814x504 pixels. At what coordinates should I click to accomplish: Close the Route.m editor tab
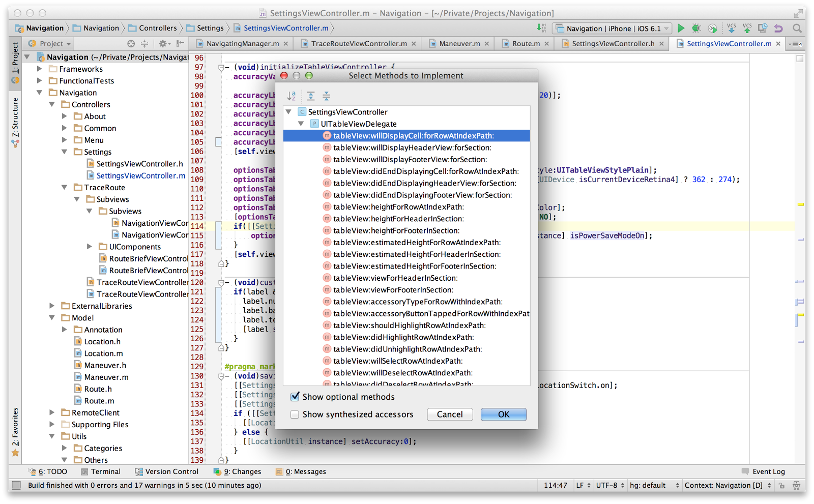pos(547,44)
